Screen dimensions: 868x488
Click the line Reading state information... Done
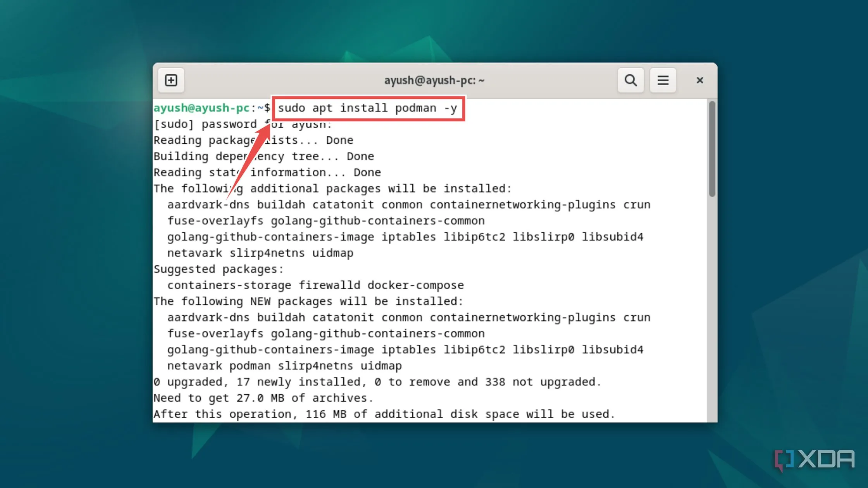(x=267, y=172)
